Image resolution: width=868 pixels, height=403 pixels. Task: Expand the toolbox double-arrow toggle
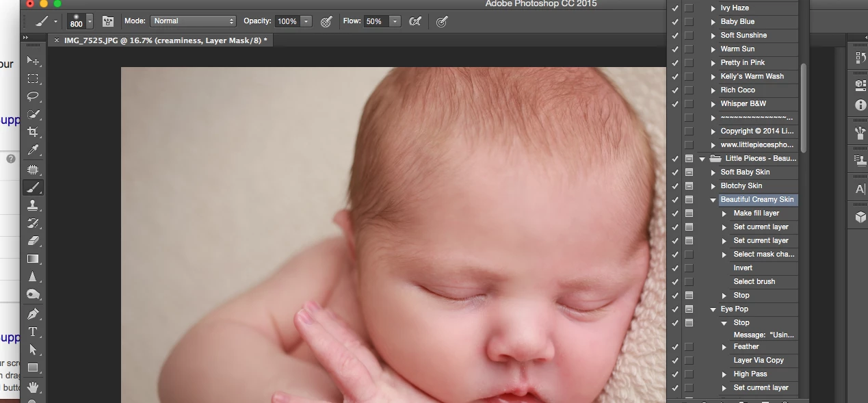point(25,38)
